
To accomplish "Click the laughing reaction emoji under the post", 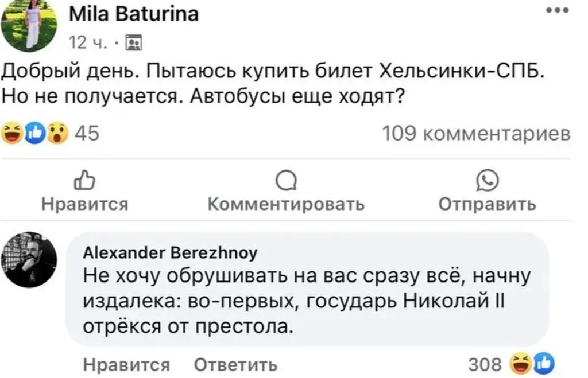I will [x=12, y=134].
